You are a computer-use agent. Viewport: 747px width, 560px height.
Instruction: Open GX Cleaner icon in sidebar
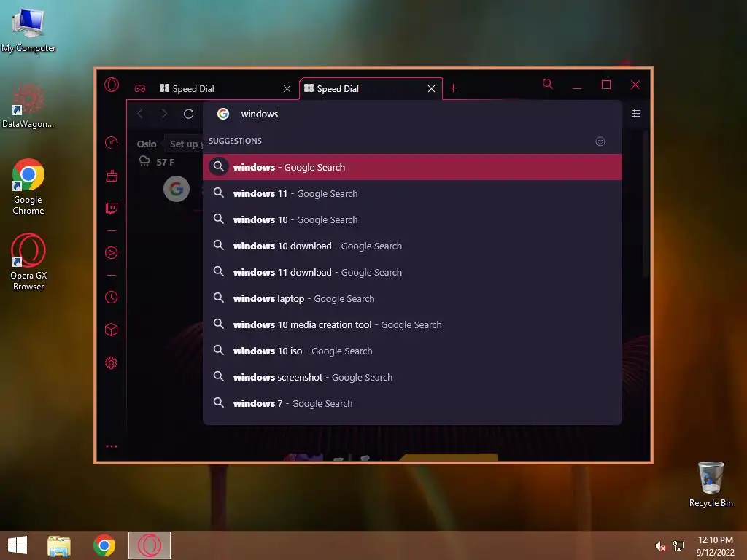click(x=112, y=176)
